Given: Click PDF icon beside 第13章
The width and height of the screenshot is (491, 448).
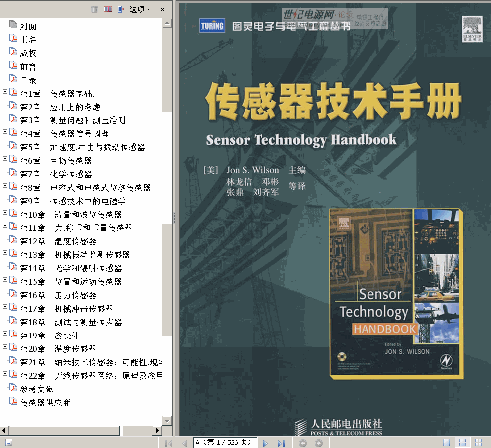Looking at the screenshot, I should [13, 253].
